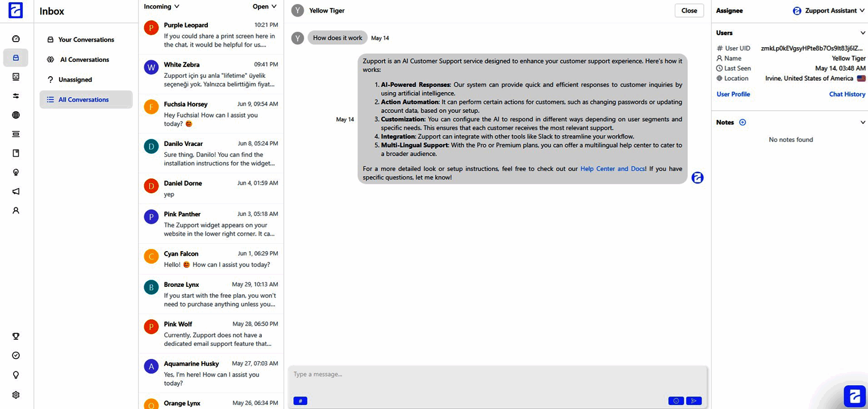Open the bot-face icon beneath the inbox icon
This screenshot has width=868, height=409.
(16, 77)
